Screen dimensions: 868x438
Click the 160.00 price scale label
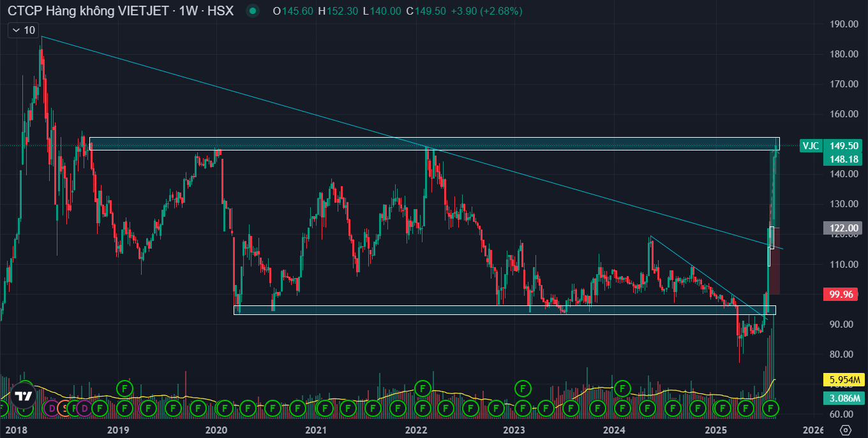click(x=843, y=114)
